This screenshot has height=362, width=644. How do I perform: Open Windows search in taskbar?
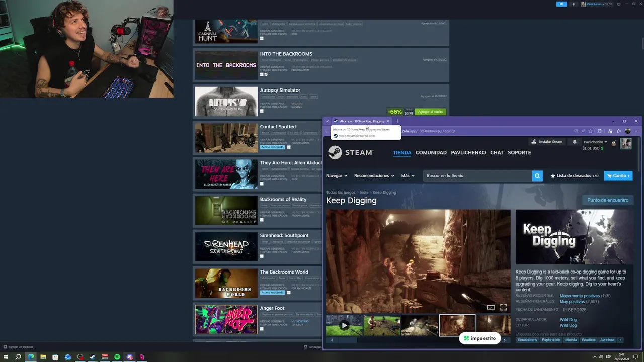point(18,357)
